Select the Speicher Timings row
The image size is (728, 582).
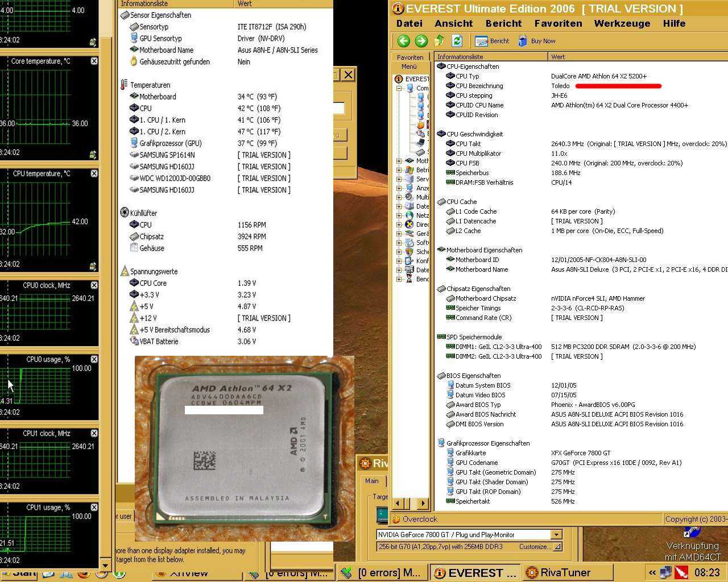[x=581, y=308]
